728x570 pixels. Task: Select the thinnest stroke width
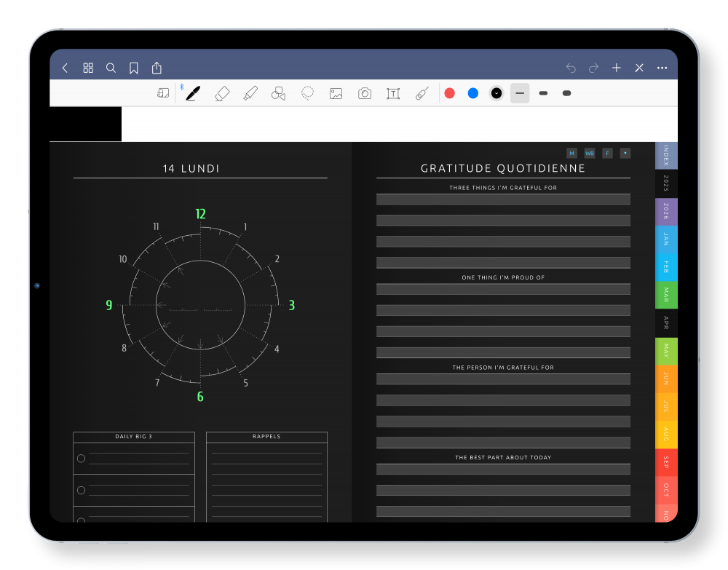click(x=520, y=93)
